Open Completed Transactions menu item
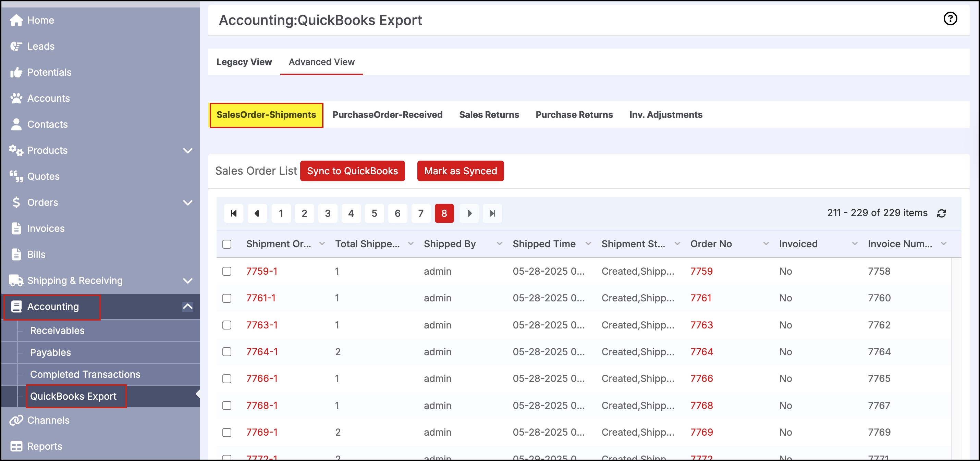 [85, 375]
